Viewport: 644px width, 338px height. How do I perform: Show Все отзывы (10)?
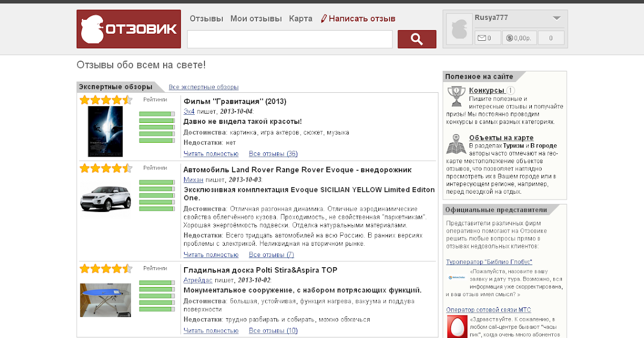click(x=273, y=330)
